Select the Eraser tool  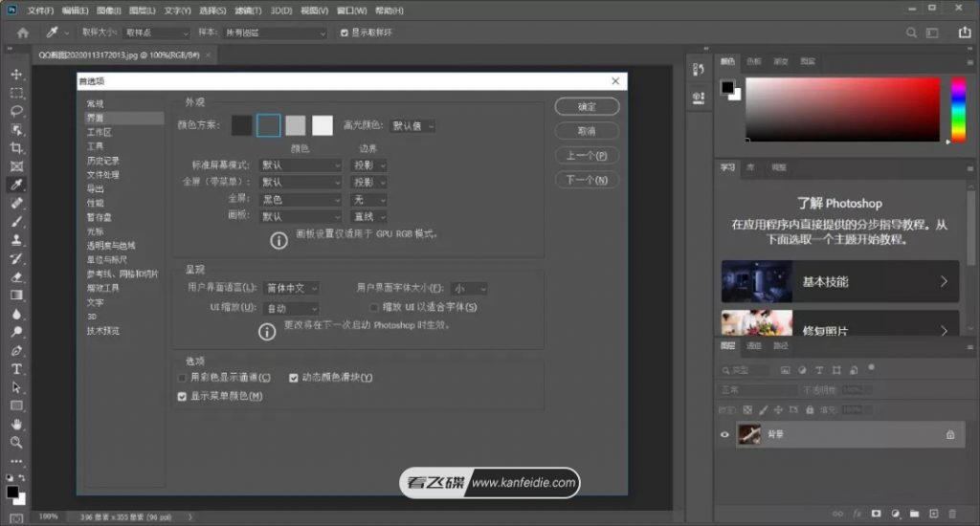(x=17, y=276)
